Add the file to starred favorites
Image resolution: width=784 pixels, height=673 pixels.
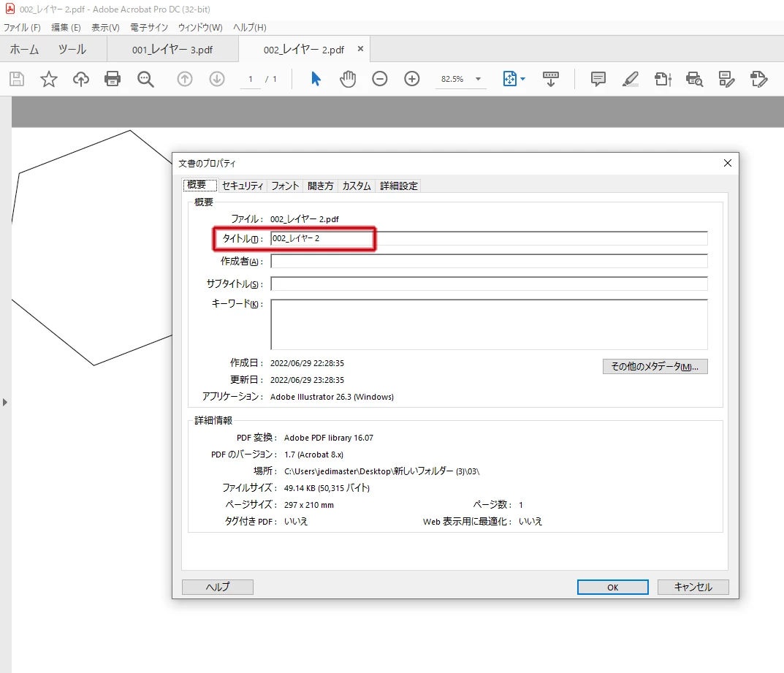click(48, 79)
